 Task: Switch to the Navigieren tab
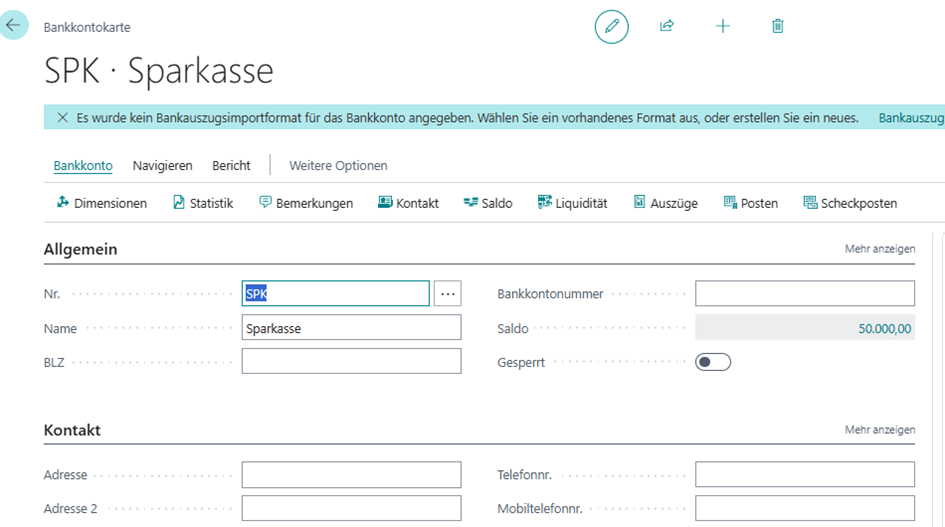tap(162, 166)
